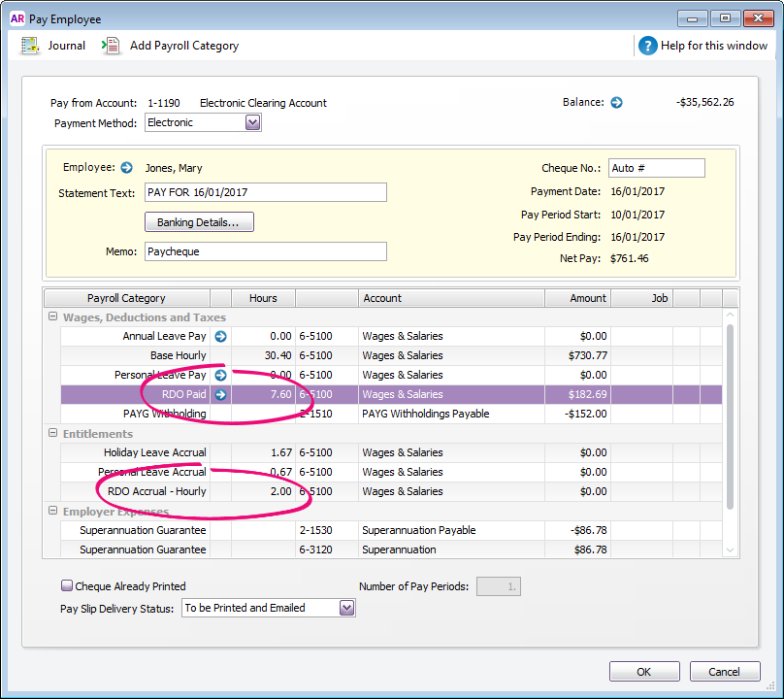This screenshot has height=699, width=784.
Task: Open the Payment Method dropdown
Action: coord(252,123)
